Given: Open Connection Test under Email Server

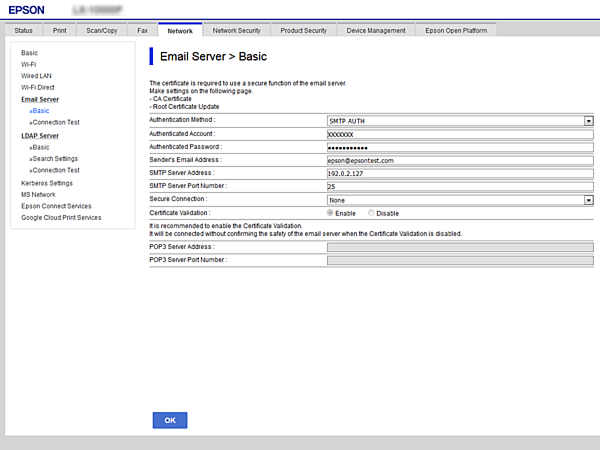Looking at the screenshot, I should pos(55,122).
